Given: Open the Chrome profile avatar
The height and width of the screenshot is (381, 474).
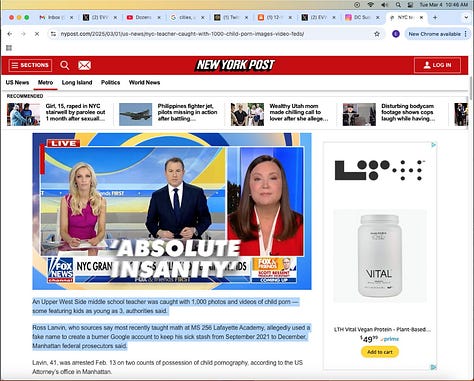Looking at the screenshot, I should pyautogui.click(x=396, y=34).
